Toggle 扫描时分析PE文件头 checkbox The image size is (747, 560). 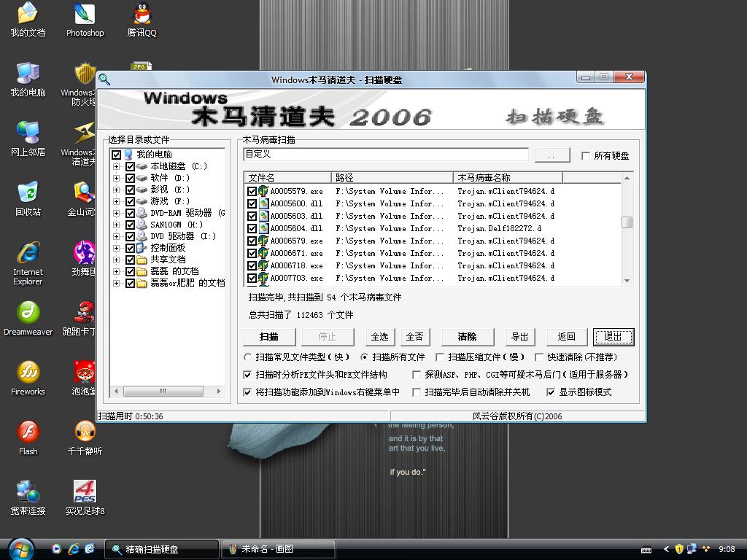pos(247,375)
